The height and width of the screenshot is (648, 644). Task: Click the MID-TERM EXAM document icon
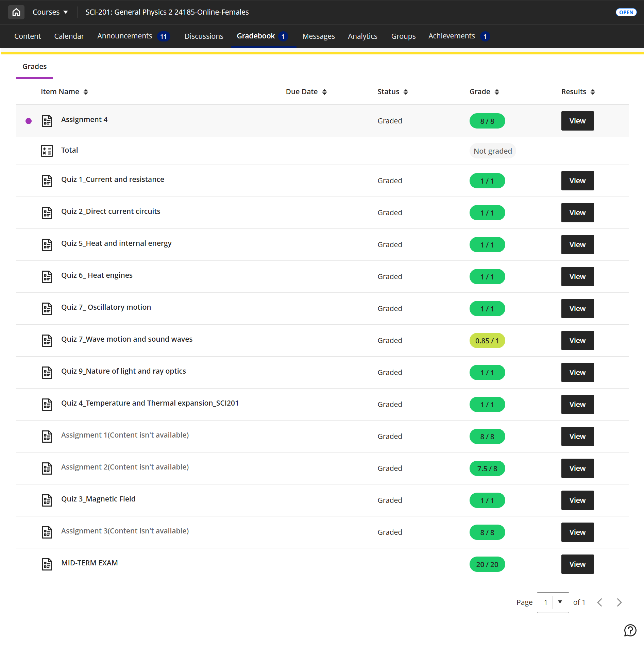[x=47, y=564]
